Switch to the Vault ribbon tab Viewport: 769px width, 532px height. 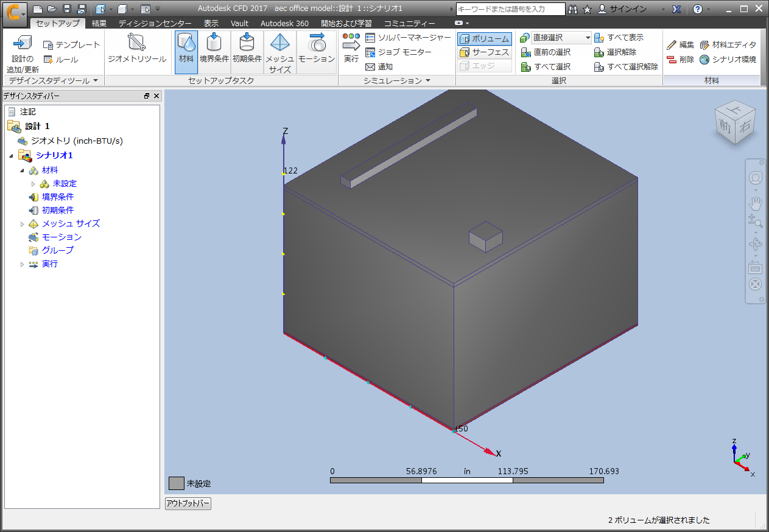(239, 23)
